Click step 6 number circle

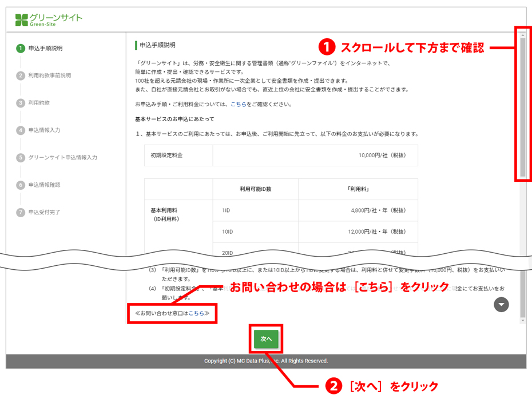tap(21, 185)
